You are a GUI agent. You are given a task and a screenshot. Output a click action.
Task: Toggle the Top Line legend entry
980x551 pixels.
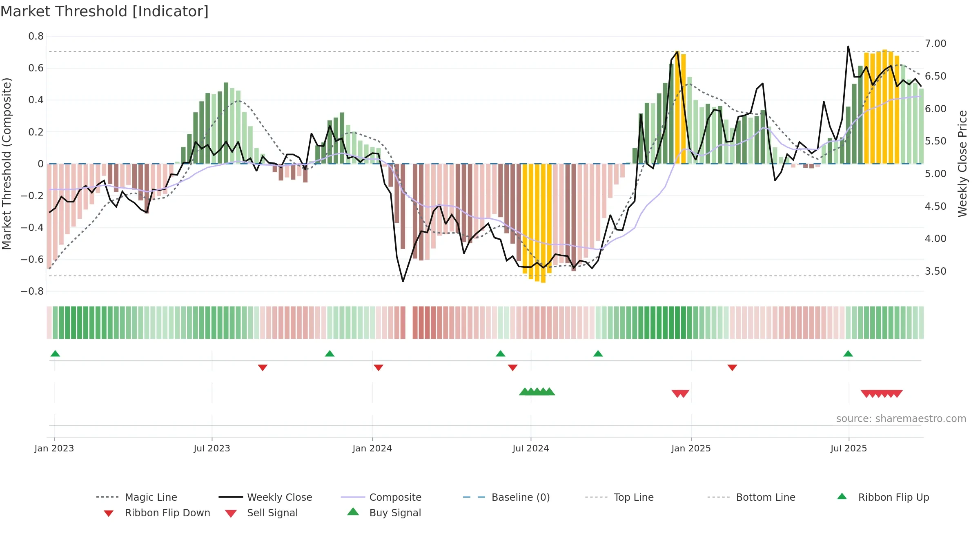(619, 497)
